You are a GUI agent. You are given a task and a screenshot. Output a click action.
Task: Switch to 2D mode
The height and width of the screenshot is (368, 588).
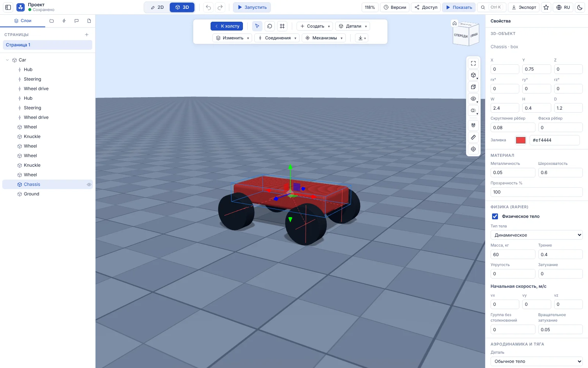click(157, 7)
